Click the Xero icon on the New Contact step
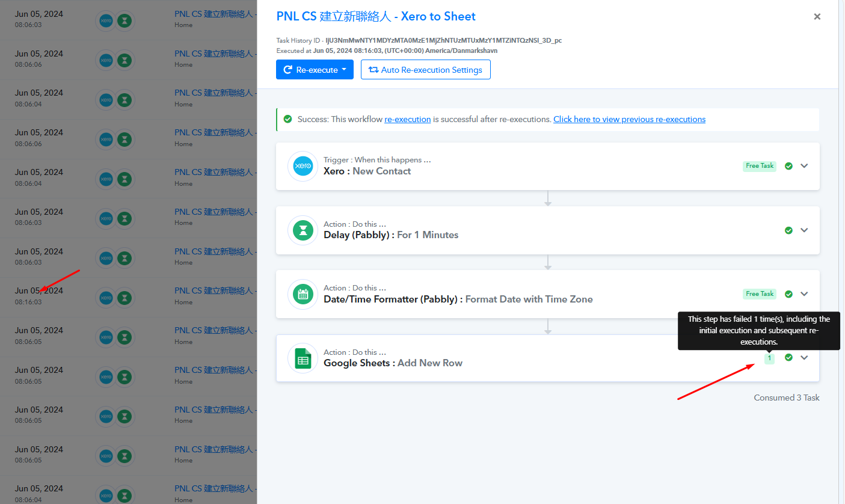Viewport: 845px width, 504px height. [x=303, y=166]
